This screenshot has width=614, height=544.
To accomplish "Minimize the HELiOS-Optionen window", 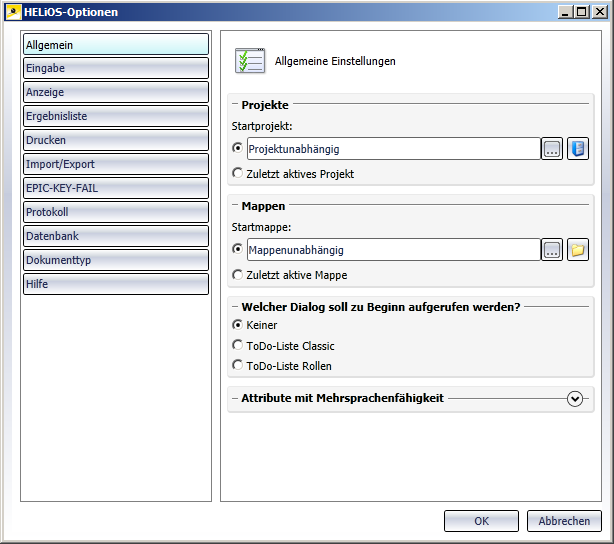I will [565, 12].
